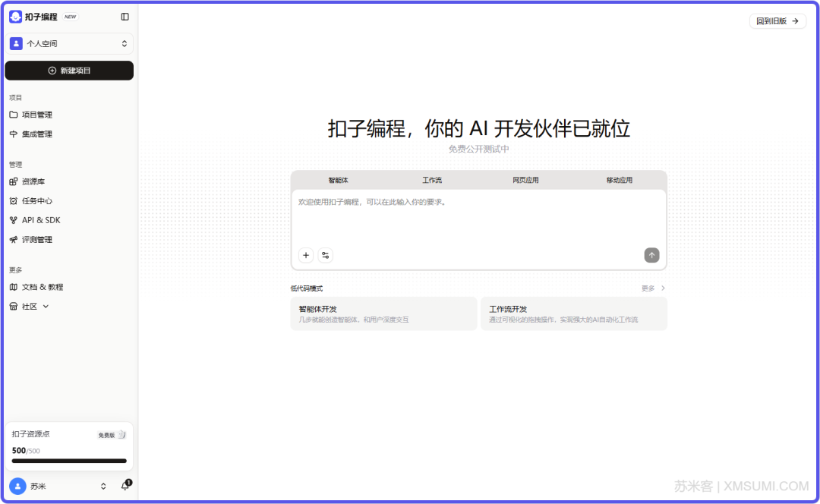
Task: Open the sliders settings icon in prompt box
Action: click(x=325, y=255)
